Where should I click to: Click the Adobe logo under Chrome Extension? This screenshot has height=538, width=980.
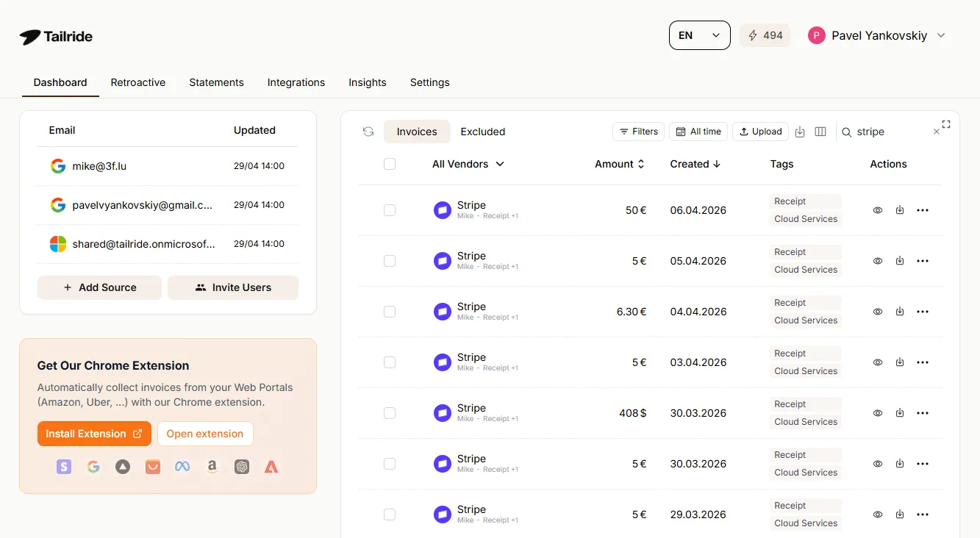coord(271,467)
